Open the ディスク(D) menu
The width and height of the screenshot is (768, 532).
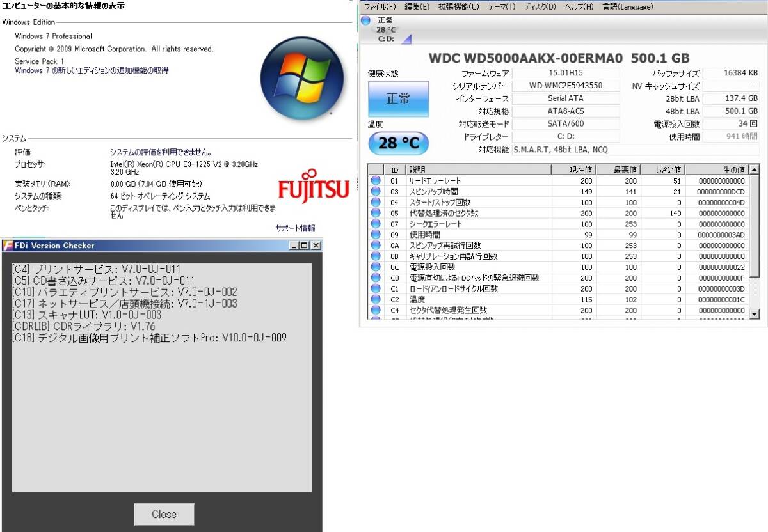(540, 7)
